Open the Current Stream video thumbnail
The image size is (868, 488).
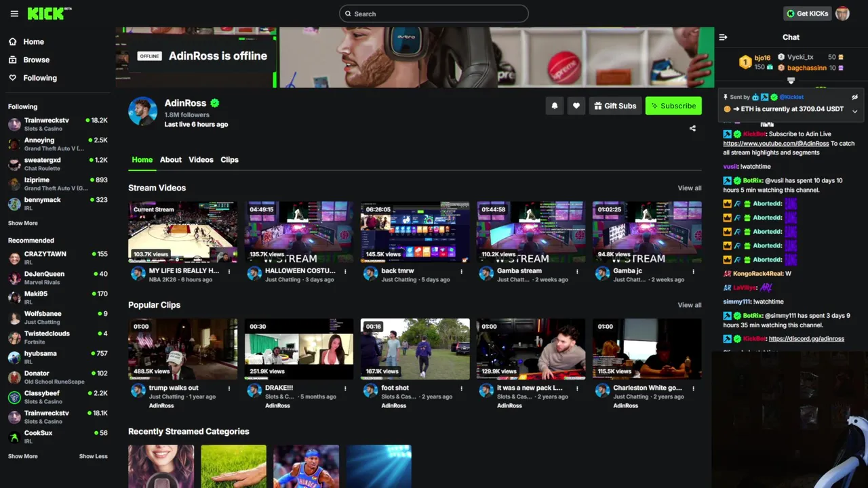tap(183, 232)
